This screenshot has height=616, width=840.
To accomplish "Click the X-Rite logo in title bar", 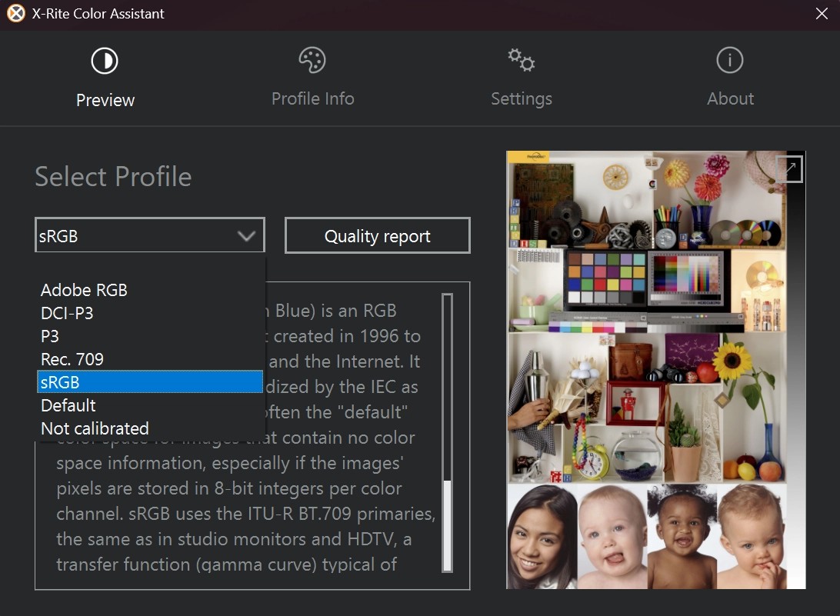I will click(15, 14).
